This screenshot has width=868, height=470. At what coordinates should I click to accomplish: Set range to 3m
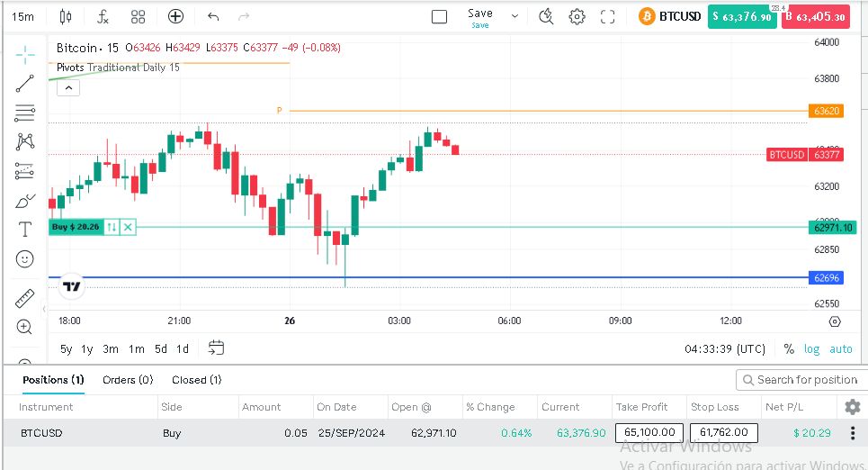pyautogui.click(x=111, y=349)
